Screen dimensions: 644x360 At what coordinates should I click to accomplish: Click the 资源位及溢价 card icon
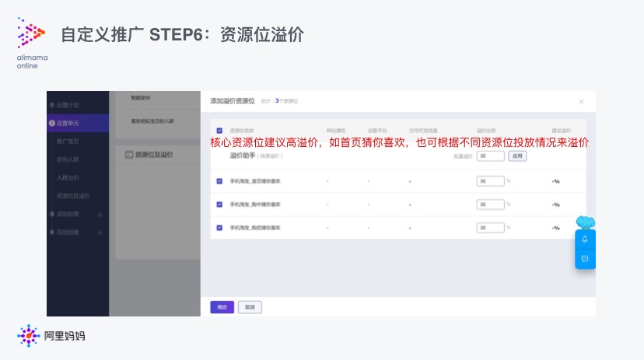(129, 155)
